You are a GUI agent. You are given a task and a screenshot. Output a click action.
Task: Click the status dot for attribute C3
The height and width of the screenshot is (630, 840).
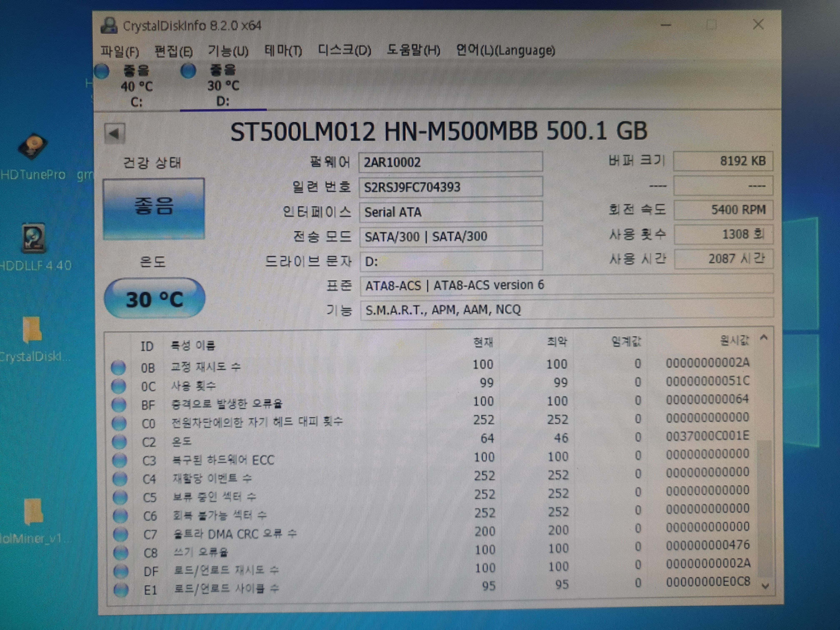(x=120, y=460)
